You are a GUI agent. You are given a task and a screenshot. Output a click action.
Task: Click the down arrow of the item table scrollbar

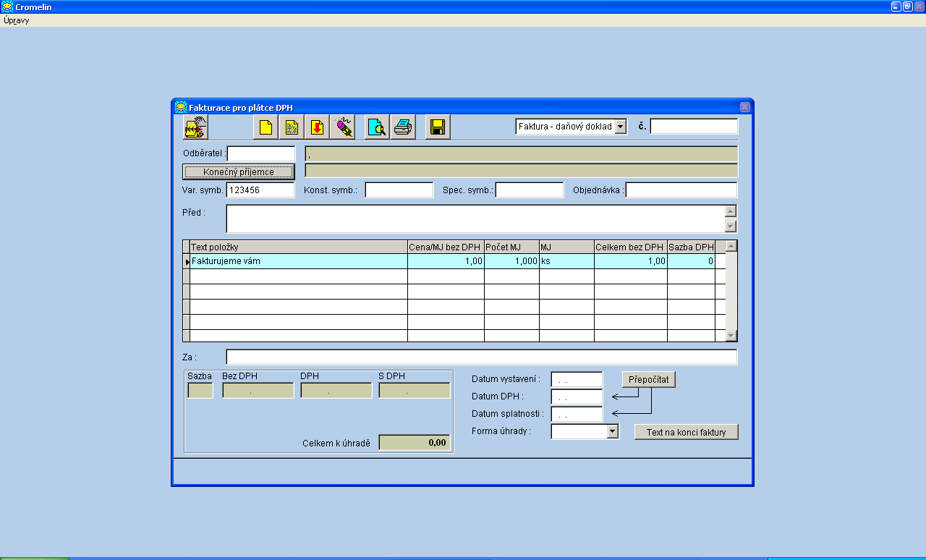tap(731, 336)
